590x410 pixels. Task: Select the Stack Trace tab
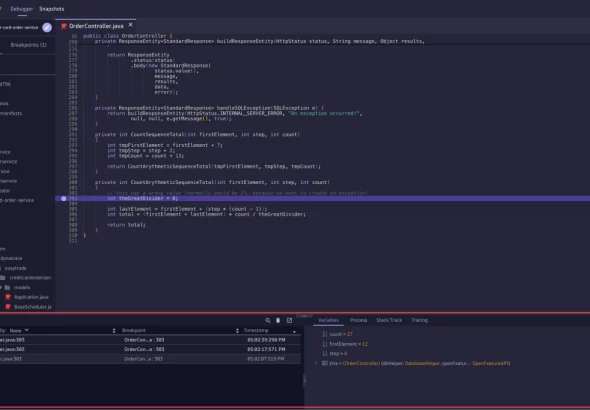(x=389, y=320)
